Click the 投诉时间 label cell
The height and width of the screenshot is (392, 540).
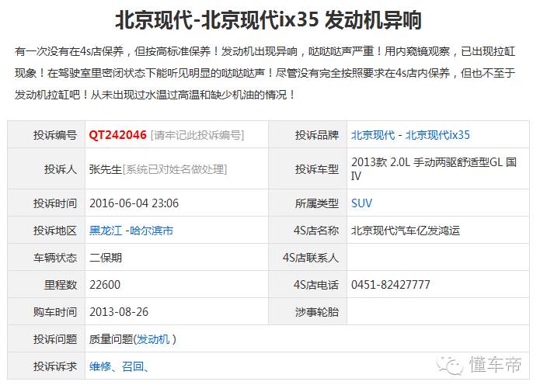click(x=47, y=203)
